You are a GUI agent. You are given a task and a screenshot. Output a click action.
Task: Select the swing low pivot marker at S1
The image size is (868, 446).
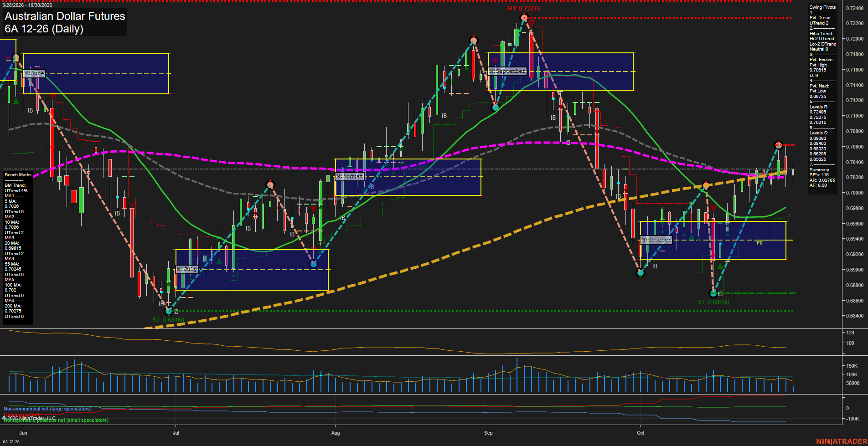click(x=714, y=293)
